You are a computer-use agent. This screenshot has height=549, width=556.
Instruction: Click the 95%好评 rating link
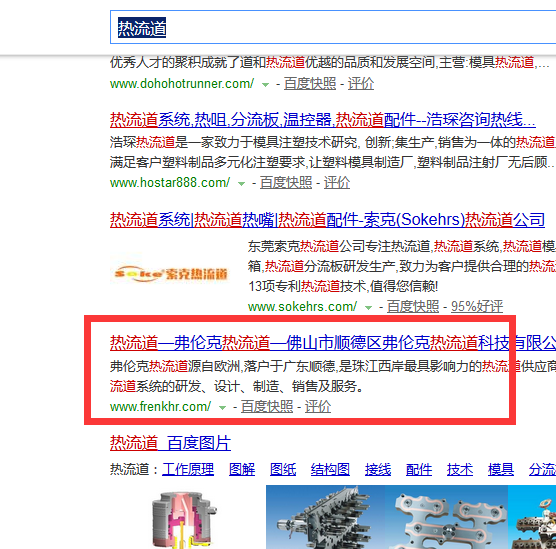477,306
